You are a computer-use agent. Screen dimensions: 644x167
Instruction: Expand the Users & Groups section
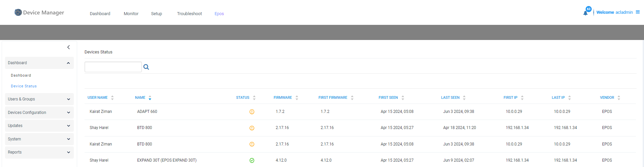click(x=39, y=99)
